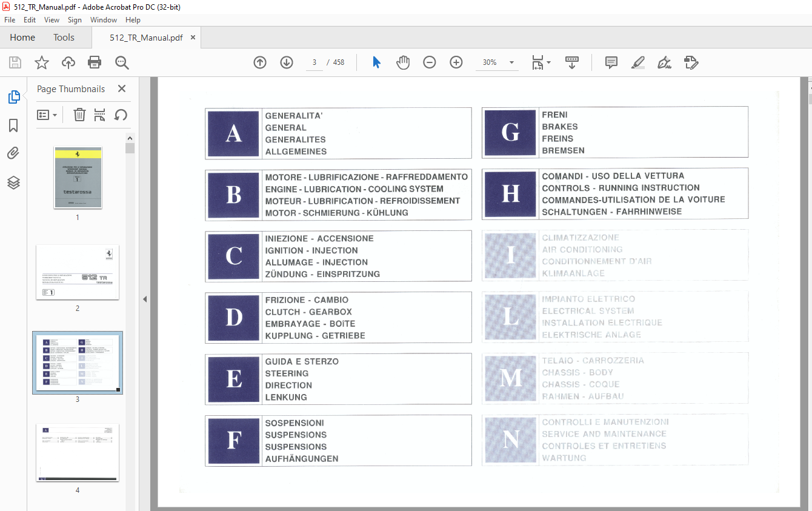
Task: Click the 'BREMSEN' text
Action: tap(564, 151)
